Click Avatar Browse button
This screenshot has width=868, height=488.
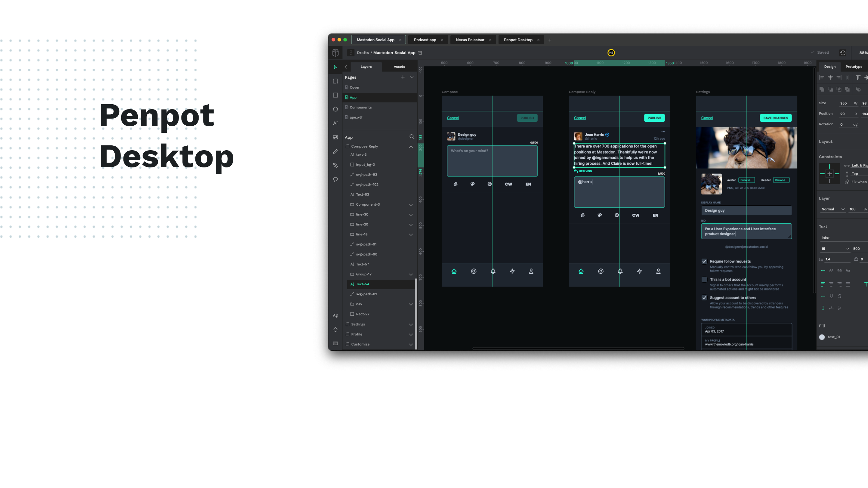(x=746, y=180)
